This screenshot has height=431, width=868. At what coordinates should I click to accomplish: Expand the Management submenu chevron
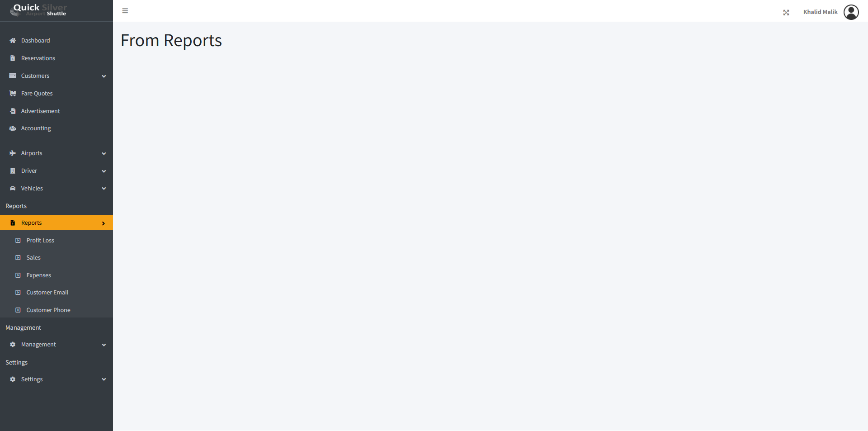104,345
